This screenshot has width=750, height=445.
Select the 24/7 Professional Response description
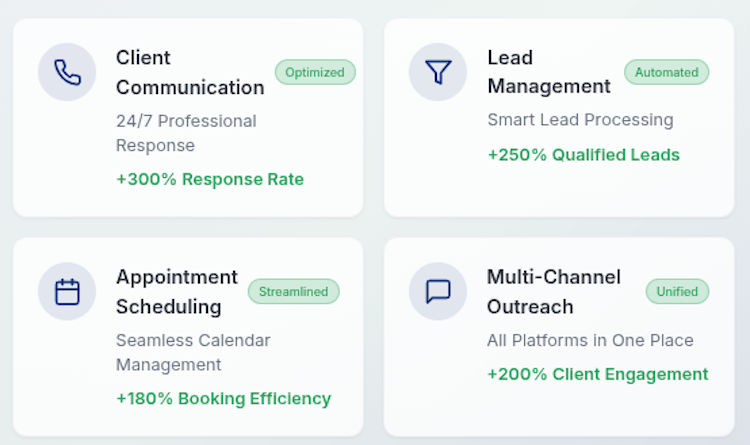tap(186, 133)
